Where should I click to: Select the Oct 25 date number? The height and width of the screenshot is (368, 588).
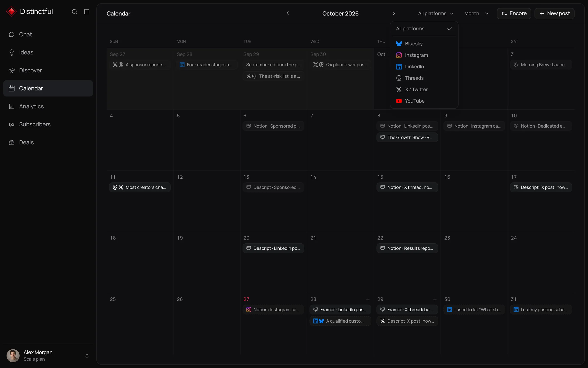click(x=113, y=299)
